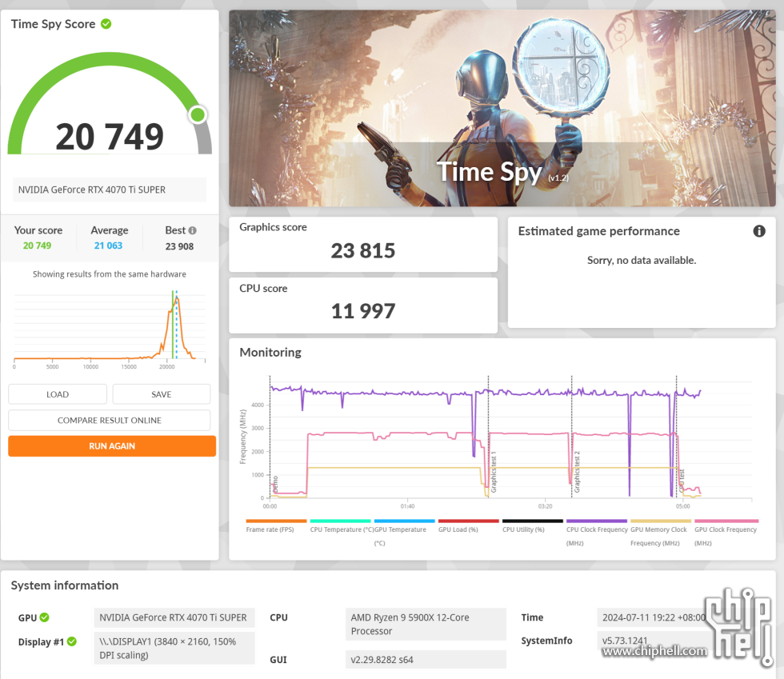This screenshot has height=679, width=784.
Task: Click the NVIDIA GeForce RTX 4070 Ti SUPER field under gauge
Action: pos(110,190)
